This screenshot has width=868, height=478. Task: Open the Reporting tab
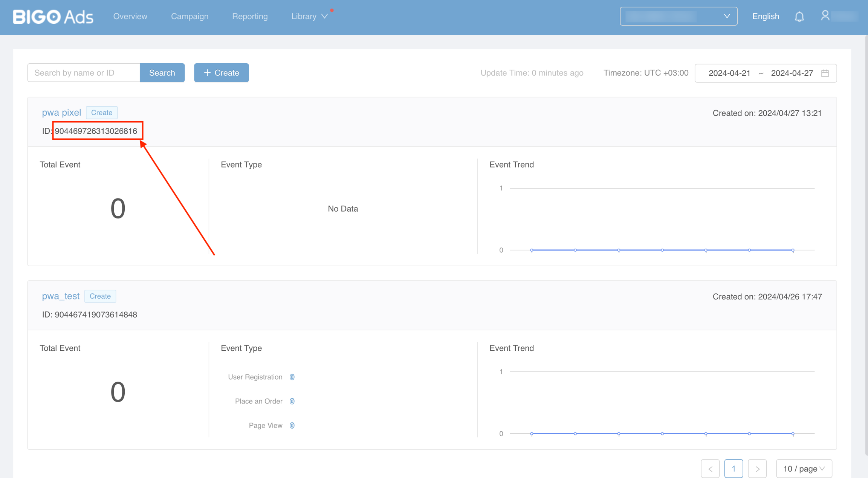250,17
